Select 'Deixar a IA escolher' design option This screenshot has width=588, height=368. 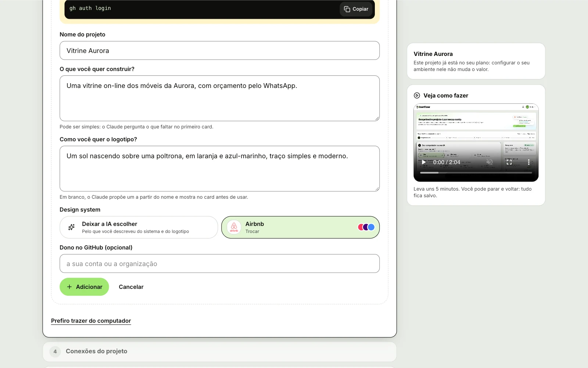pos(139,227)
